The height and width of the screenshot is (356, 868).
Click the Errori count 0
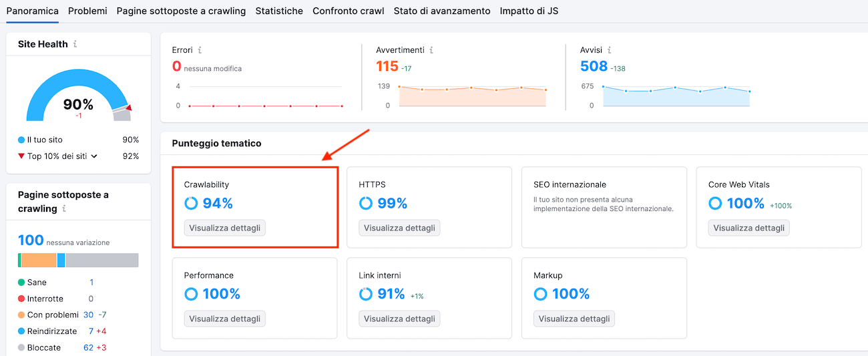click(177, 66)
